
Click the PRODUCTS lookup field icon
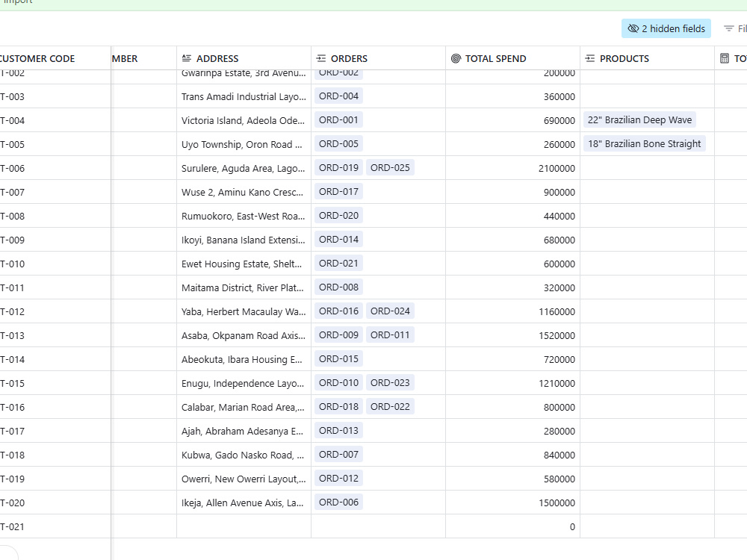pos(590,58)
